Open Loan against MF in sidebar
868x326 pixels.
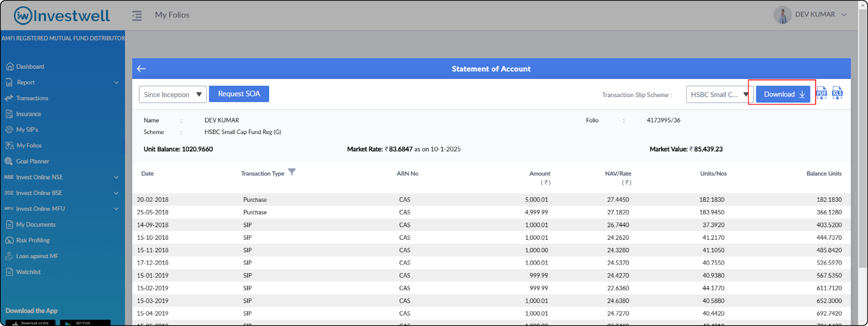click(37, 256)
